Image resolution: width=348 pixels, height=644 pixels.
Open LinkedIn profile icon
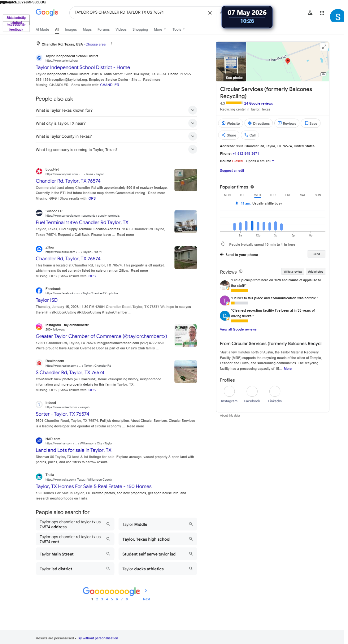(x=275, y=391)
